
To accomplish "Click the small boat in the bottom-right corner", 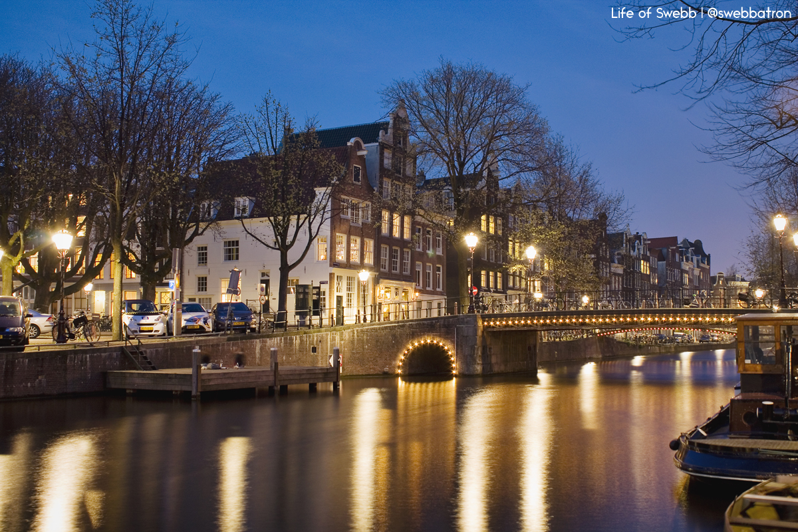I will (x=765, y=505).
